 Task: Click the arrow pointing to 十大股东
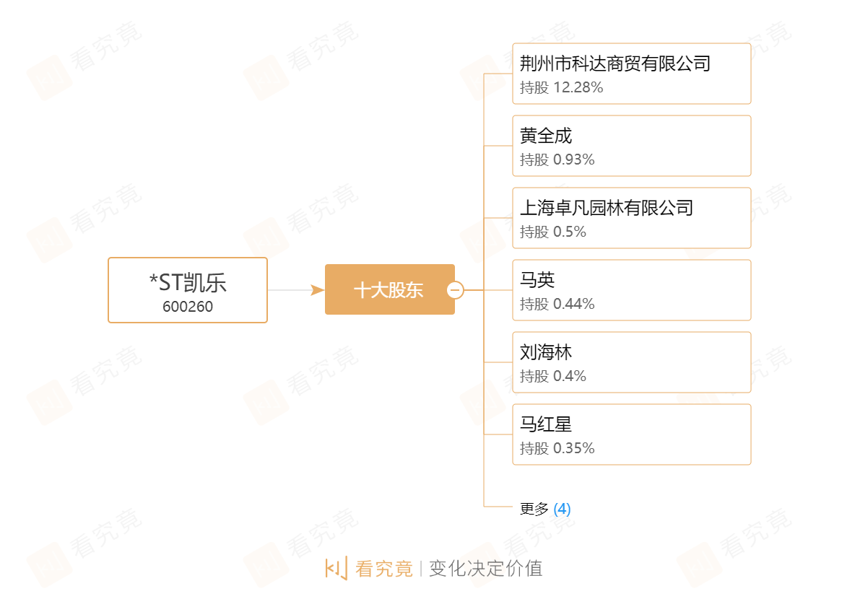point(317,290)
